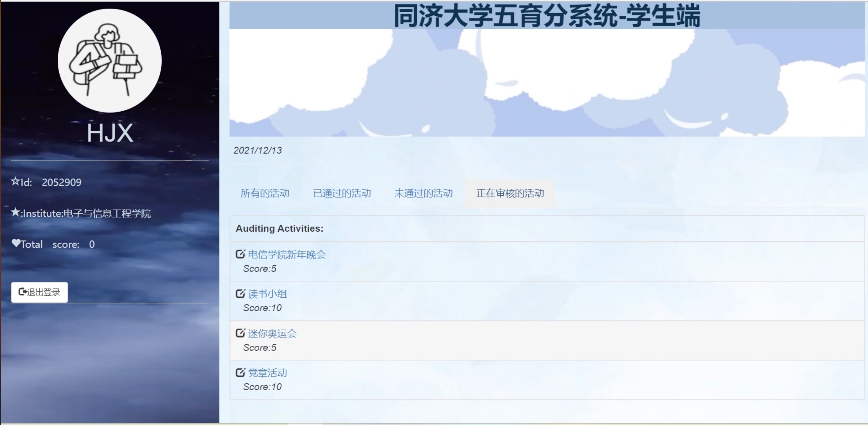
Task: Click the student avatar image
Action: pos(110,61)
